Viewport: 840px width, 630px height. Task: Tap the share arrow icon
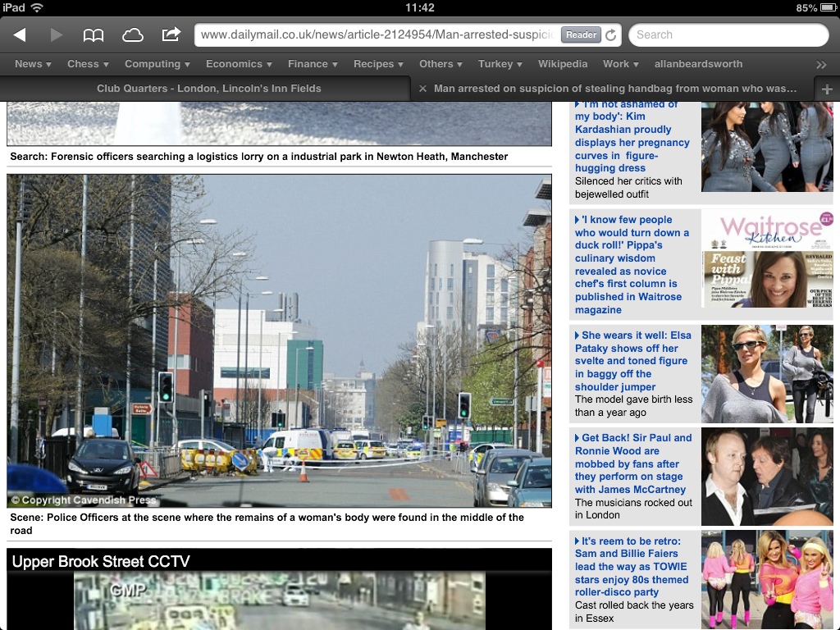click(171, 34)
